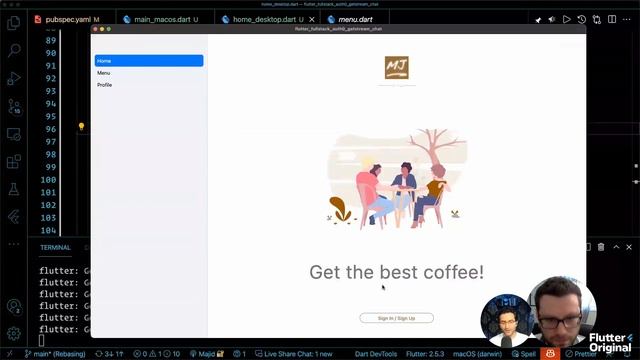This screenshot has width=640, height=360.
Task: Close the terminal panel
Action: pyautogui.click(x=629, y=247)
